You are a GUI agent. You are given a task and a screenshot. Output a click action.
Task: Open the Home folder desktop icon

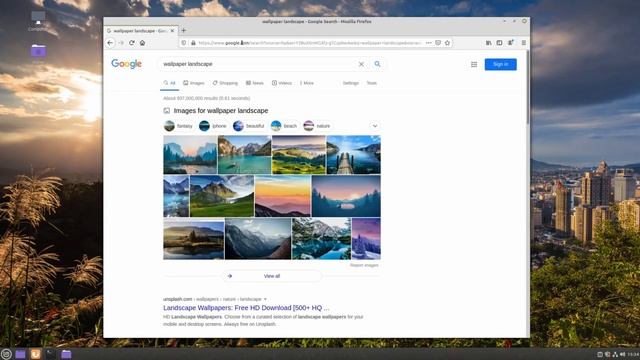pyautogui.click(x=38, y=54)
